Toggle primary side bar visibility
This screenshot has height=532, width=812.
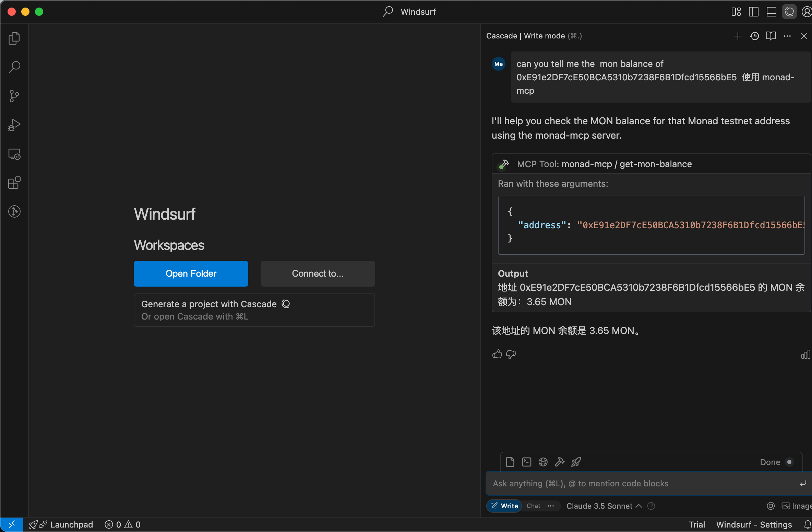pyautogui.click(x=753, y=12)
